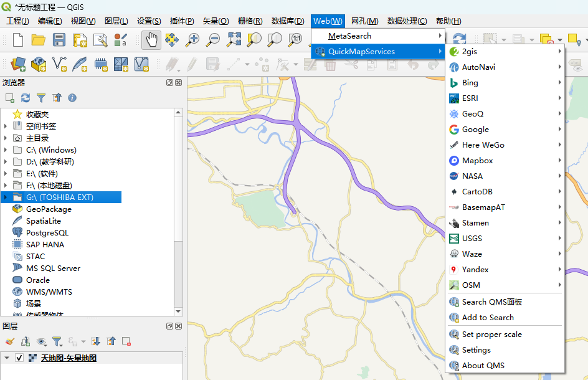The width and height of the screenshot is (588, 380).
Task: Click the Filter Browser funnel icon
Action: [41, 98]
